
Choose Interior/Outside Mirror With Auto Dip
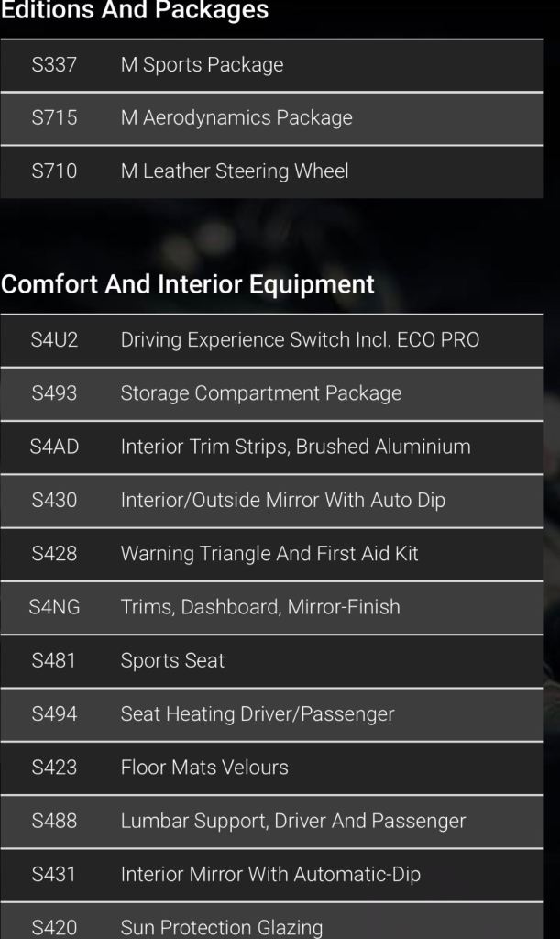(x=282, y=501)
